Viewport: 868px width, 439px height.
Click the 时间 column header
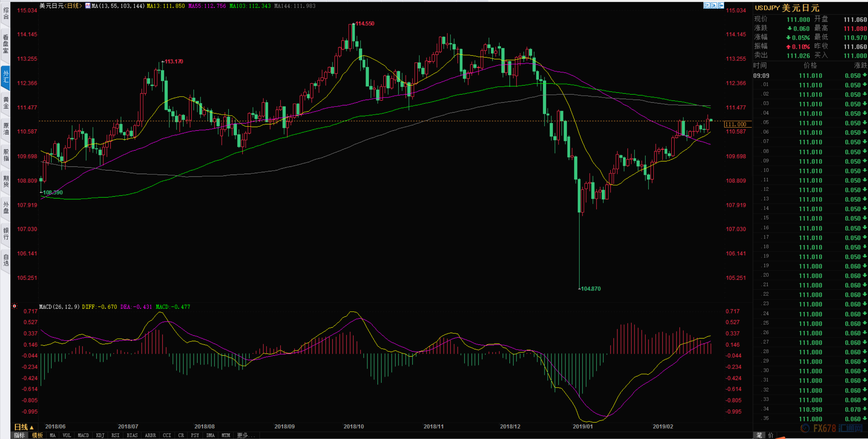point(760,65)
